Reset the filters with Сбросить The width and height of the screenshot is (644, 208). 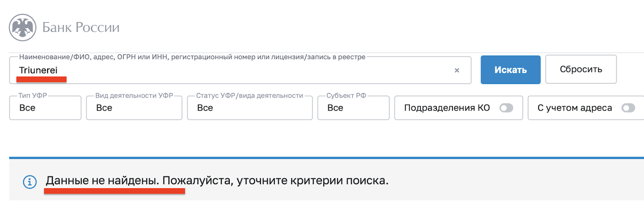(x=581, y=69)
